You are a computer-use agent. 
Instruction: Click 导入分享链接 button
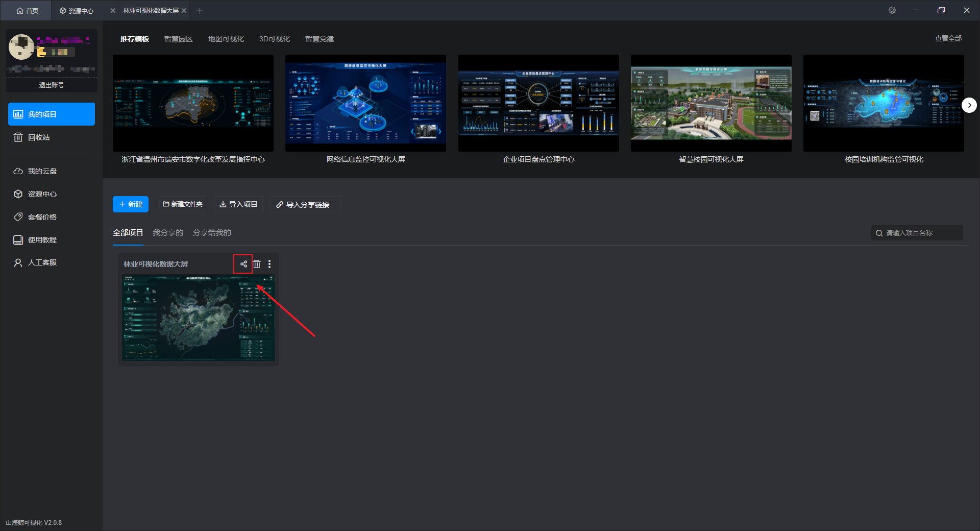click(305, 204)
